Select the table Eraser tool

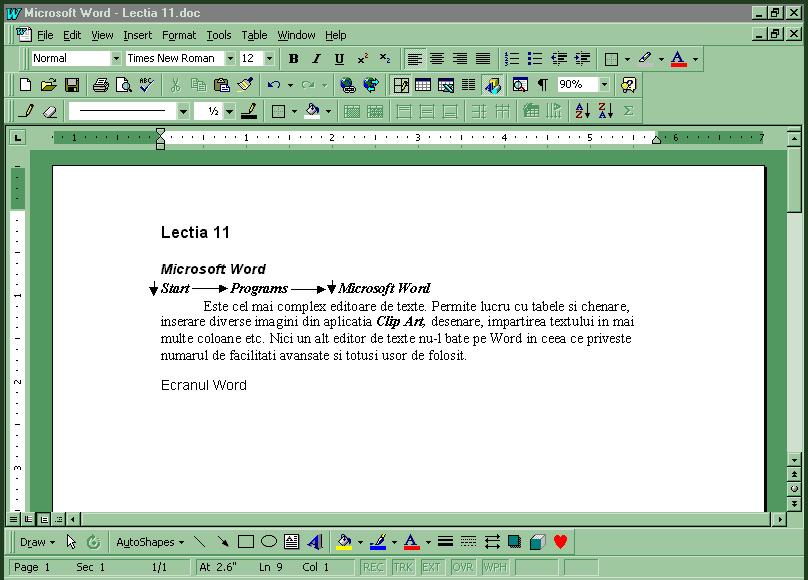pyautogui.click(x=49, y=111)
